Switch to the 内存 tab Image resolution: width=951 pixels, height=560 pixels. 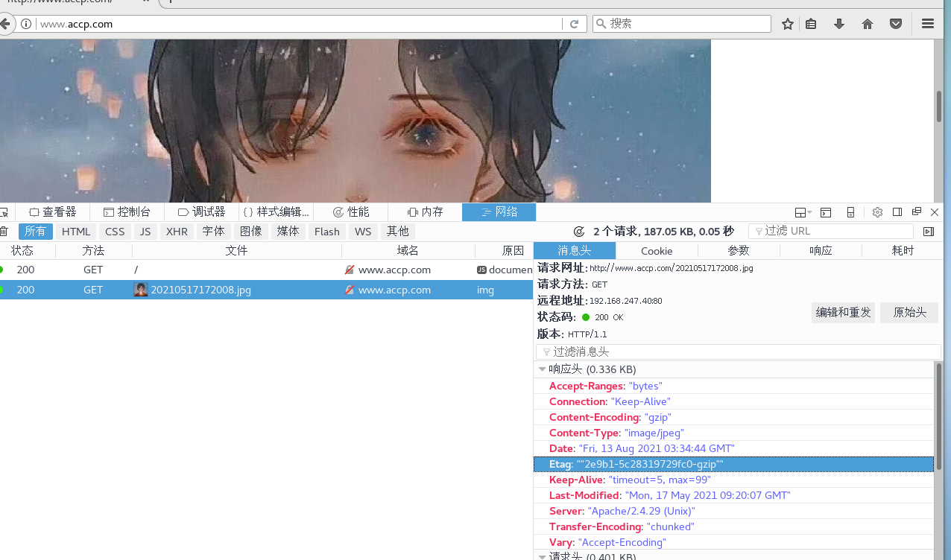pyautogui.click(x=425, y=212)
